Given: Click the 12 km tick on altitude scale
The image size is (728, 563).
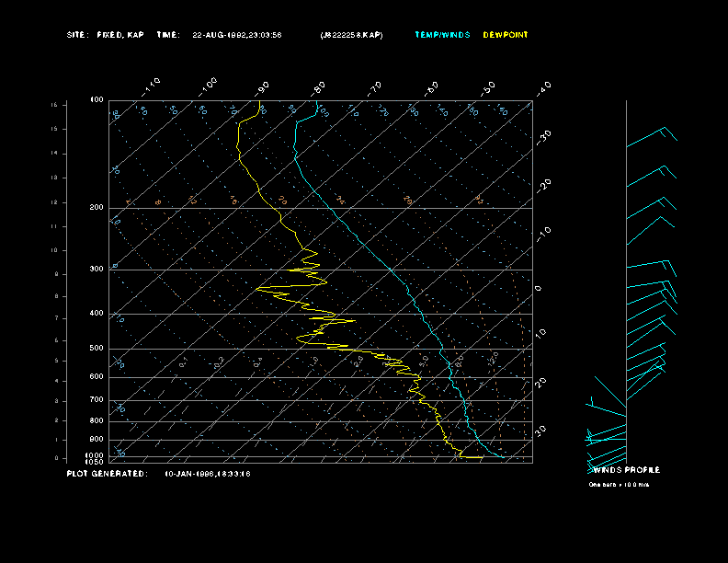Looking at the screenshot, I should coord(54,202).
